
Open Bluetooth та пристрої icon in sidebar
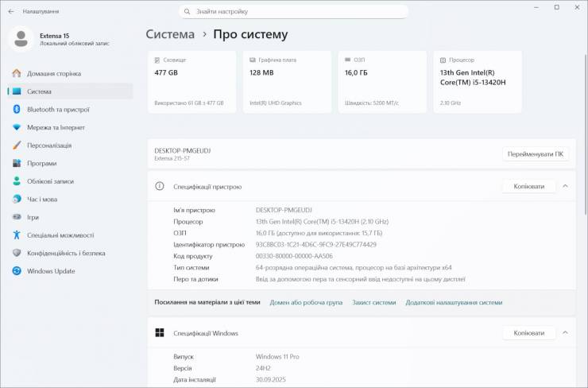16,110
